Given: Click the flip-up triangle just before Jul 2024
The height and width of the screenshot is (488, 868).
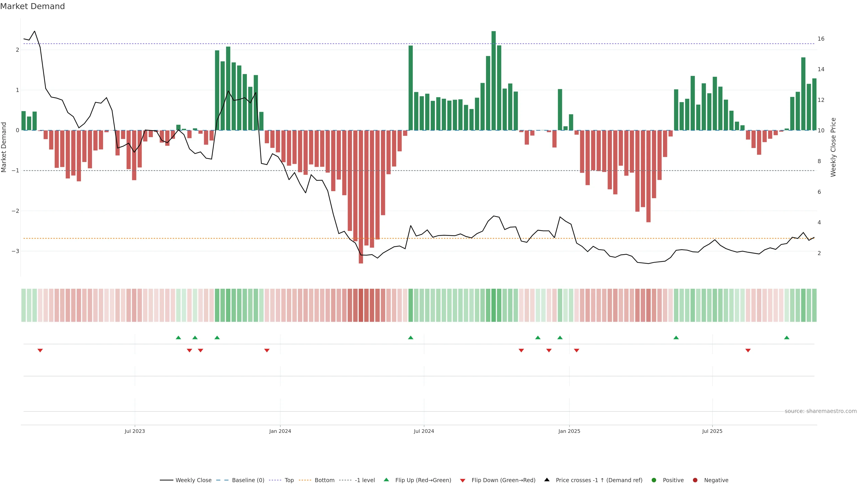Looking at the screenshot, I should coord(410,338).
